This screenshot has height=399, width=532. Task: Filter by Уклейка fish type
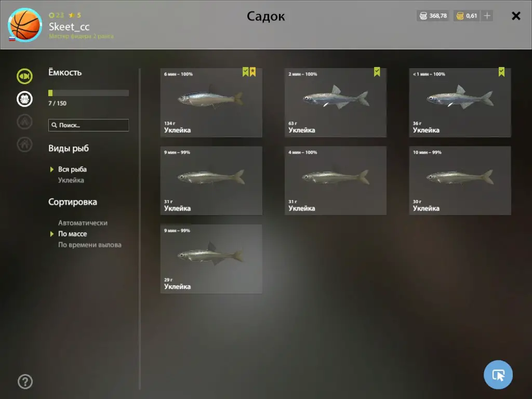tap(71, 180)
